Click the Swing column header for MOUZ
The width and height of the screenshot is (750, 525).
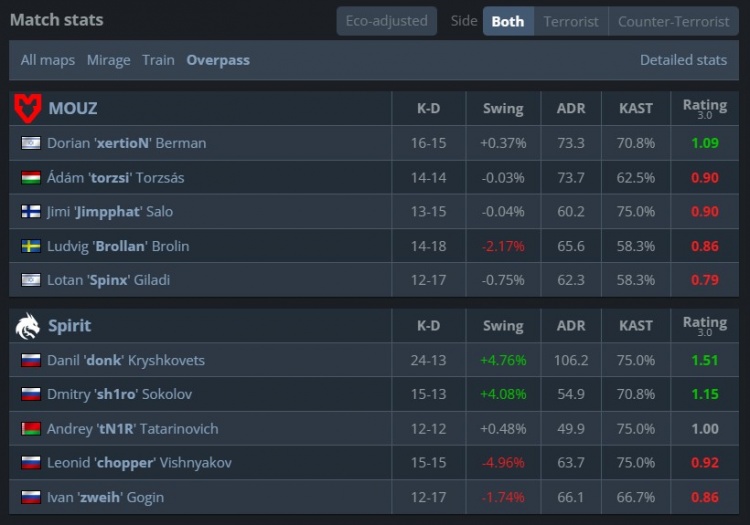[x=502, y=108]
